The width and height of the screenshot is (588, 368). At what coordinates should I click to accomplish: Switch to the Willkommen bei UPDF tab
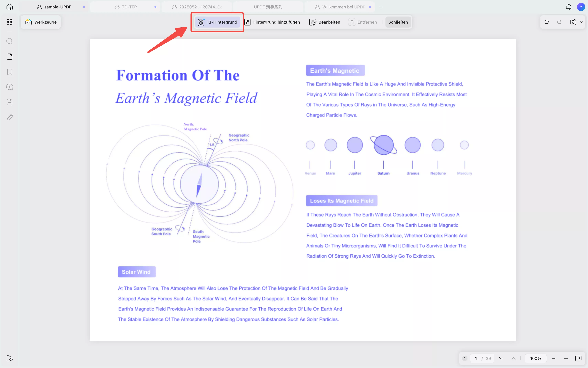(x=343, y=7)
